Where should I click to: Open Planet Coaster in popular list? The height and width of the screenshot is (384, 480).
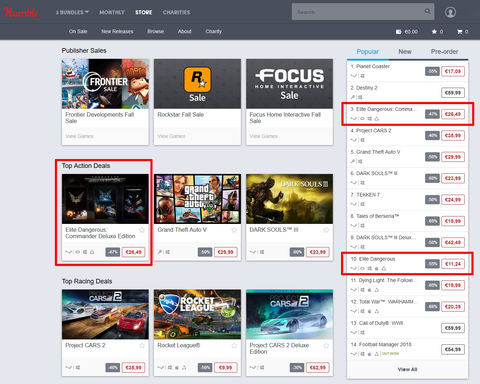tap(407, 71)
